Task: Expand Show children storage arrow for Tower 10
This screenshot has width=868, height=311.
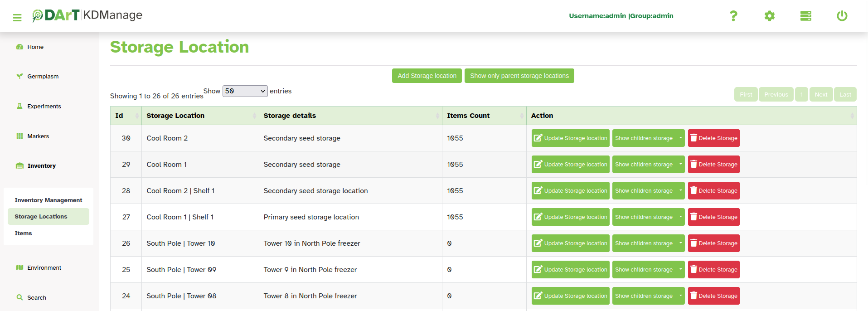Action: coord(680,243)
